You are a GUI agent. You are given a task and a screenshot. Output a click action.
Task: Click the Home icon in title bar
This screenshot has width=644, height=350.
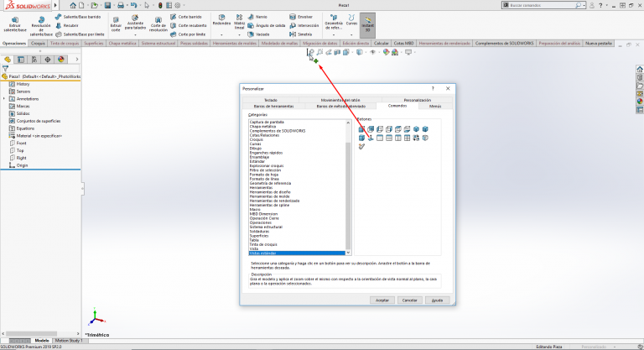coord(73,5)
